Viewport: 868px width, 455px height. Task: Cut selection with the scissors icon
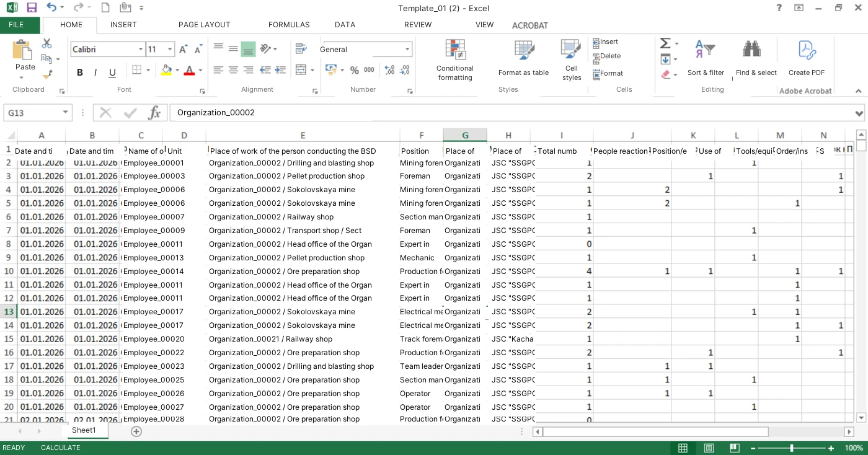point(46,43)
